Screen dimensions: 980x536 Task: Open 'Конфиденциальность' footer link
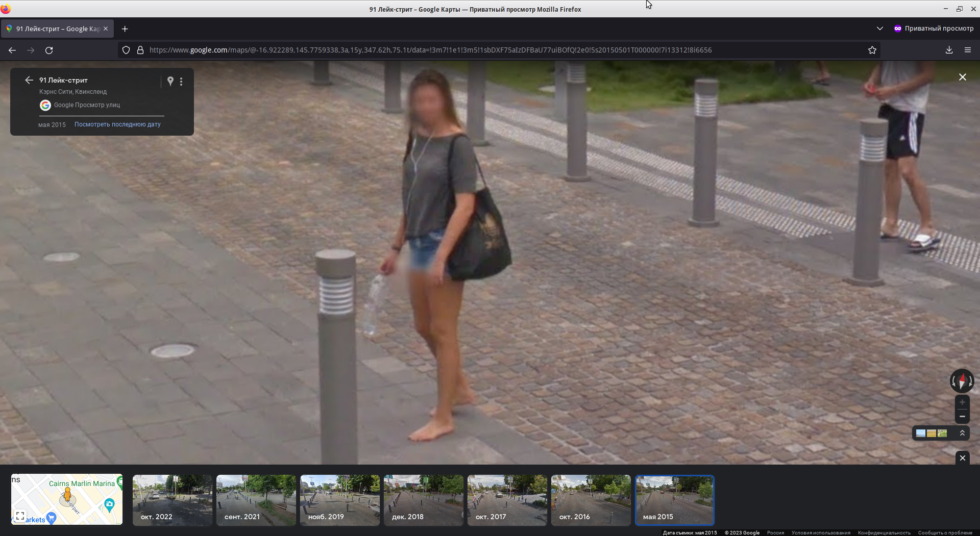pos(884,532)
